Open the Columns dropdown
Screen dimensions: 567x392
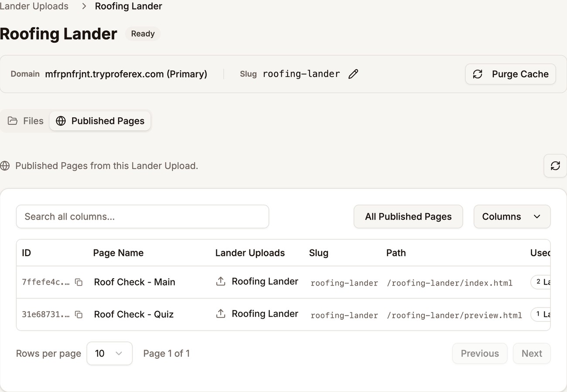512,217
